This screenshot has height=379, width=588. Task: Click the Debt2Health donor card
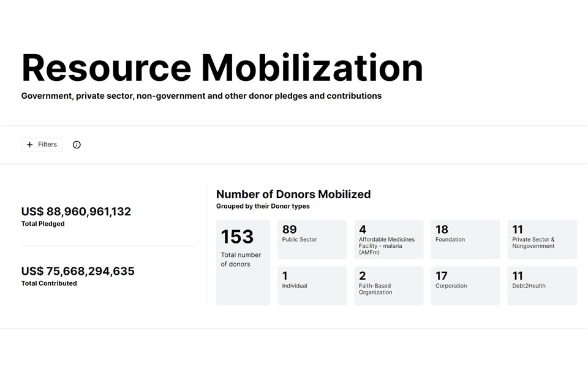click(541, 285)
